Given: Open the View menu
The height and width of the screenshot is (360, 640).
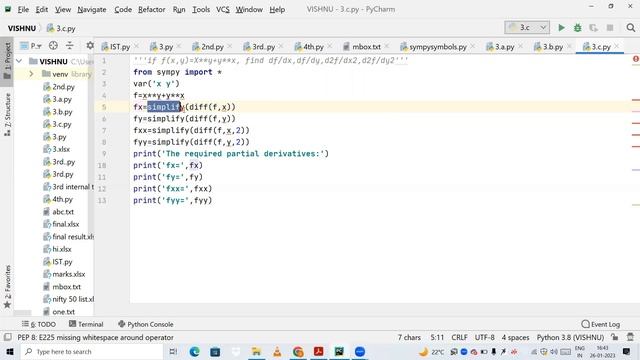Looking at the screenshot, I should [62, 9].
